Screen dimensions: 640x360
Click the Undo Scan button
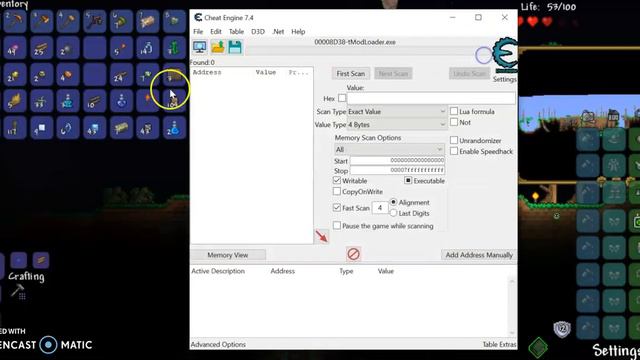pyautogui.click(x=469, y=73)
